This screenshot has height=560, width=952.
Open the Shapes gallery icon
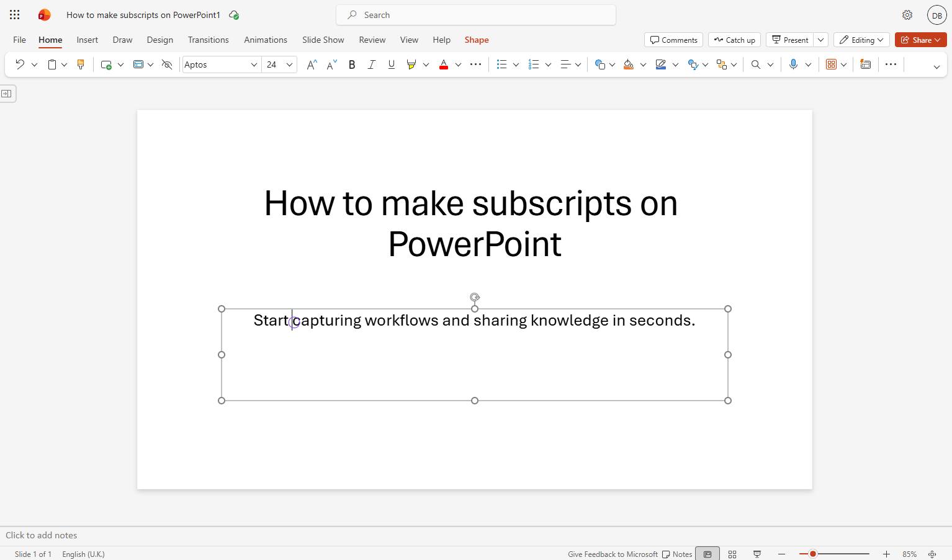point(599,64)
